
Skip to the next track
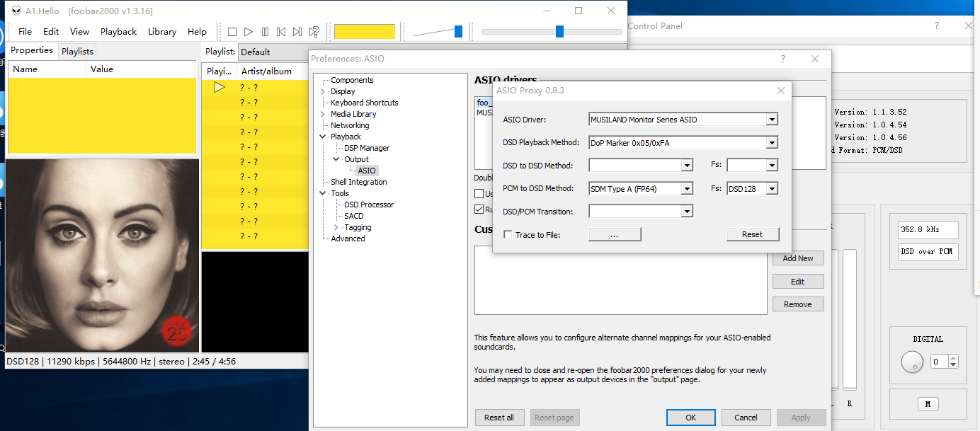click(297, 32)
